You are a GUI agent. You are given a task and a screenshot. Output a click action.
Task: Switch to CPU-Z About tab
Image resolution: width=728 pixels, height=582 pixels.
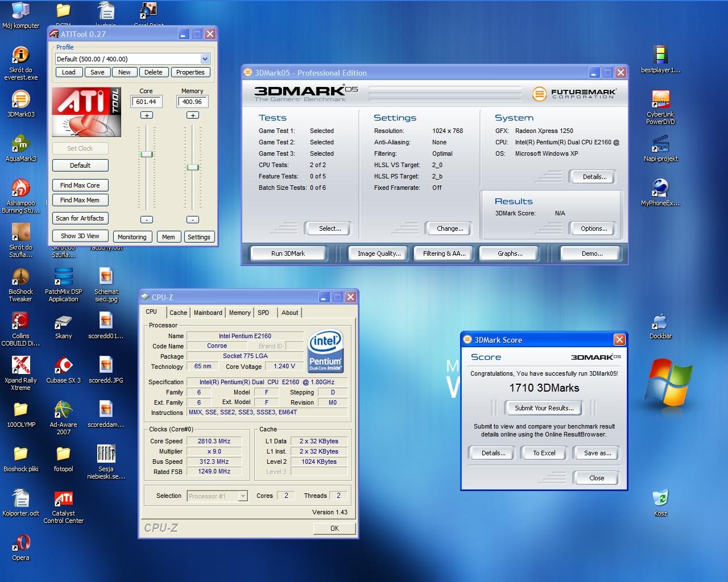tap(289, 313)
